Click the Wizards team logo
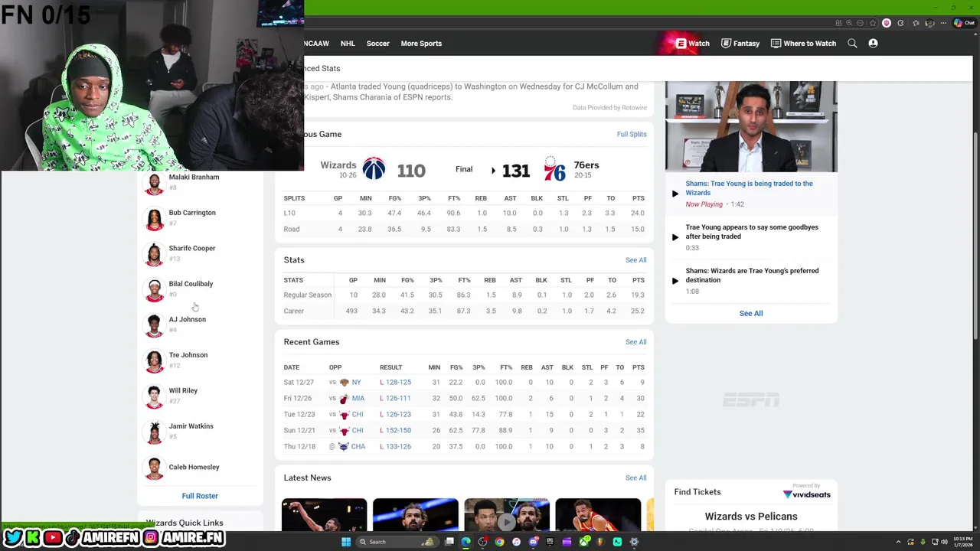 coord(374,168)
